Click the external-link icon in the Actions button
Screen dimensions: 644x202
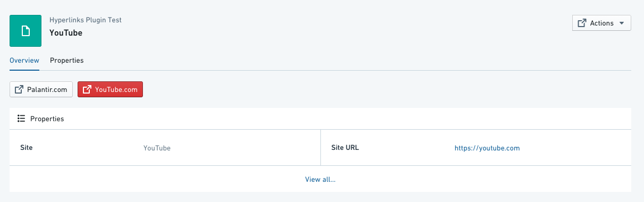pos(582,23)
